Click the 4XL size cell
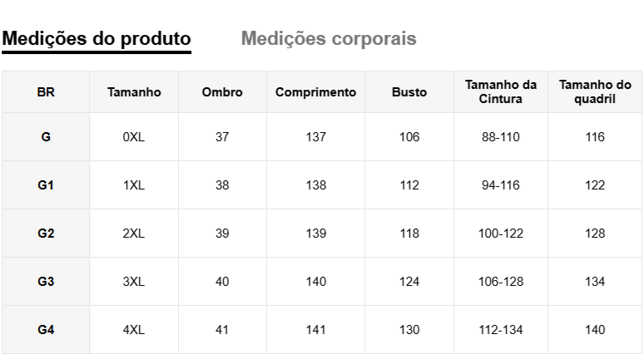 (133, 330)
